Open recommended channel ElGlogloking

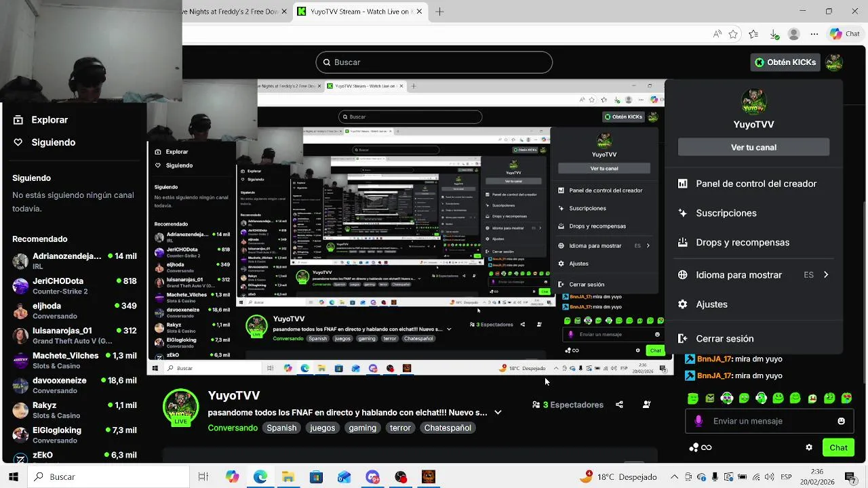75,434
